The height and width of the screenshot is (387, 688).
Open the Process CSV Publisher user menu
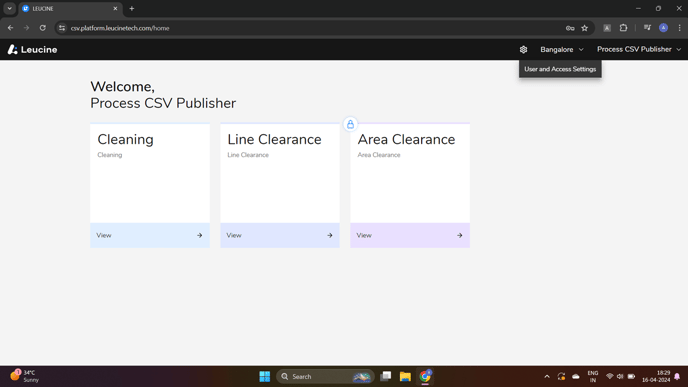tap(639, 50)
